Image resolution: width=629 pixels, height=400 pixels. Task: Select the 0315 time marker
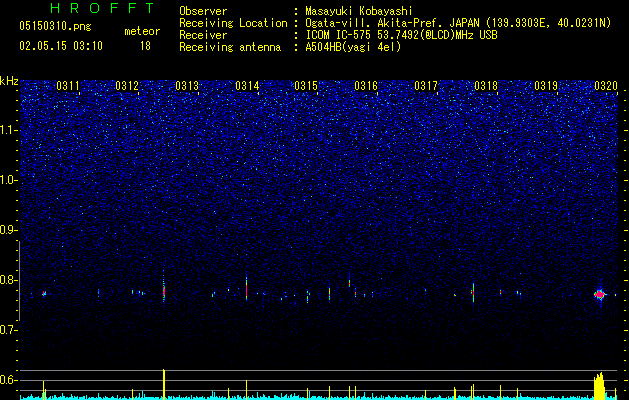(x=306, y=86)
